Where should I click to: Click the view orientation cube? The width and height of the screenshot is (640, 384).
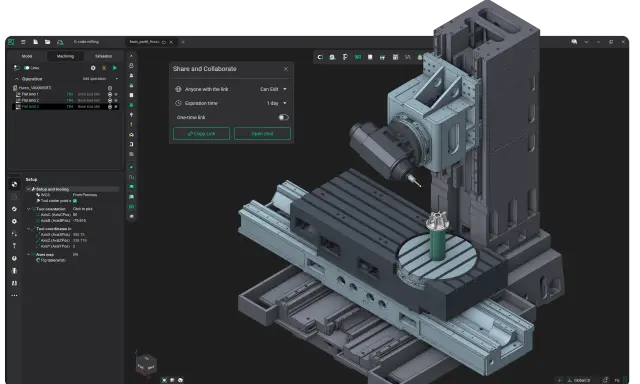click(146, 364)
